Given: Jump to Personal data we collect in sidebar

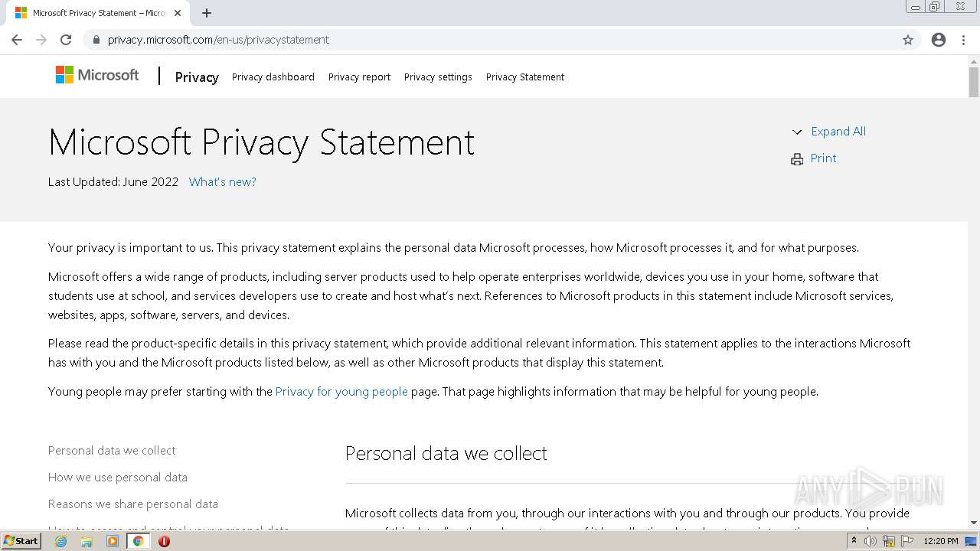Looking at the screenshot, I should click(112, 451).
